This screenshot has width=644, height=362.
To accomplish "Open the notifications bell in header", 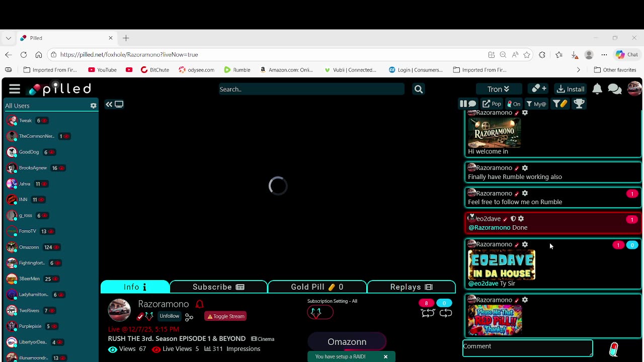I will click(x=597, y=89).
